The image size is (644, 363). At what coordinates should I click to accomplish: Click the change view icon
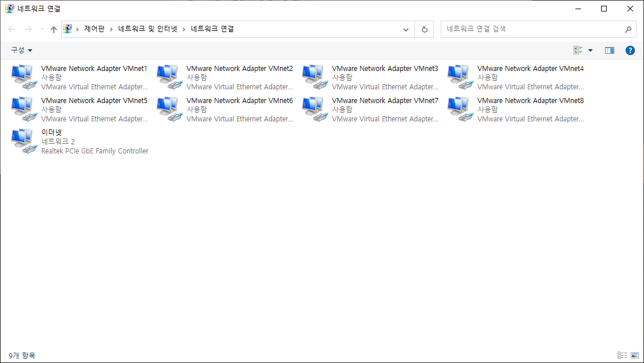pos(578,50)
